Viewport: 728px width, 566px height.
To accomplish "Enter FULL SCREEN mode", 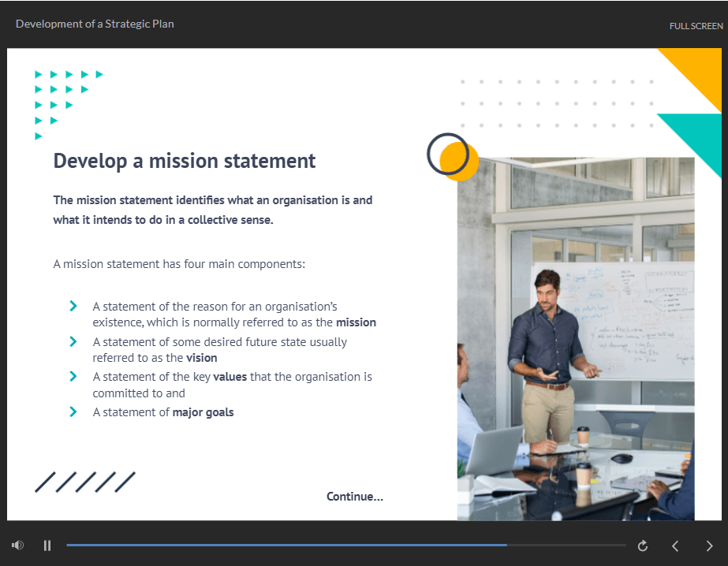I will [696, 26].
